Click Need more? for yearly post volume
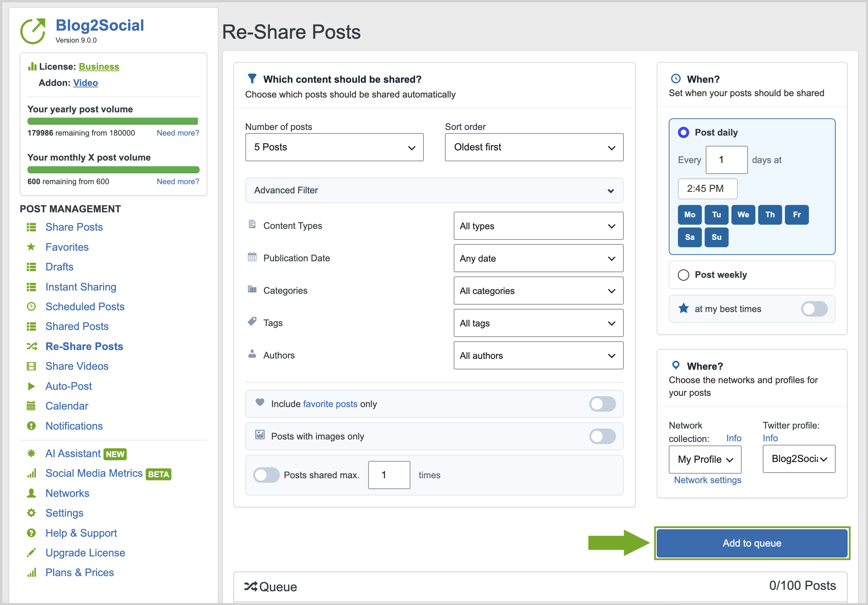Viewport: 868px width, 605px height. pyautogui.click(x=178, y=133)
